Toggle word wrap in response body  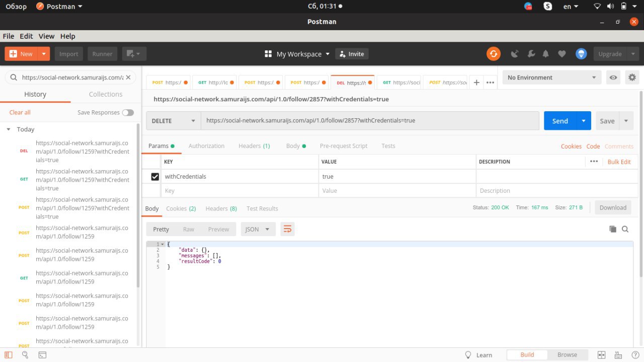tap(287, 229)
